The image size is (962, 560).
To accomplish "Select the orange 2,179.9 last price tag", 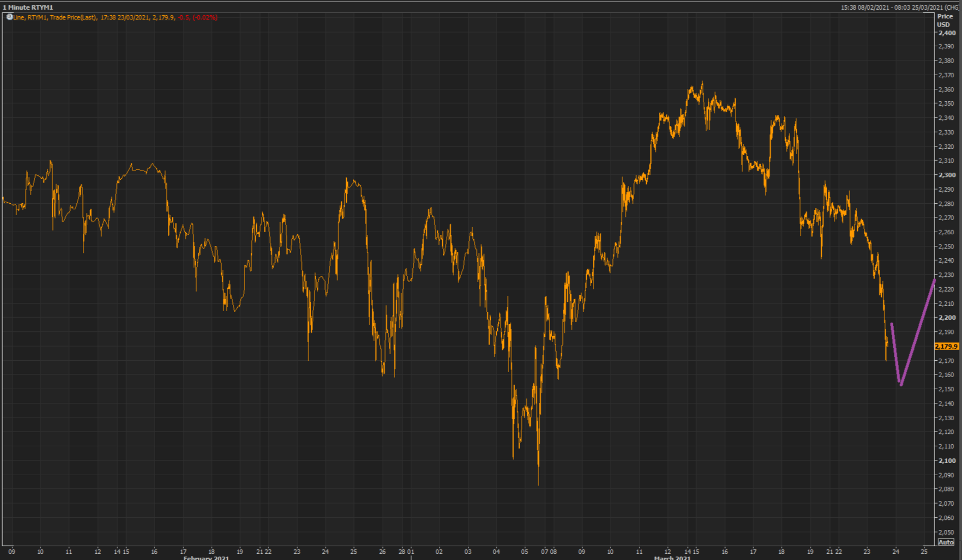I will (x=946, y=346).
